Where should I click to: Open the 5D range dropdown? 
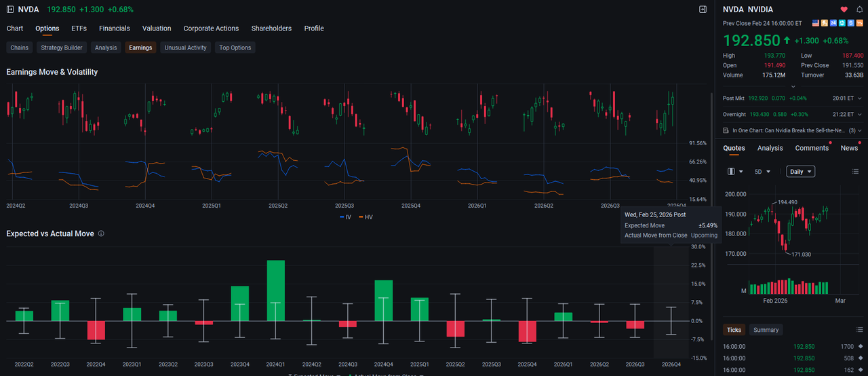[763, 172]
